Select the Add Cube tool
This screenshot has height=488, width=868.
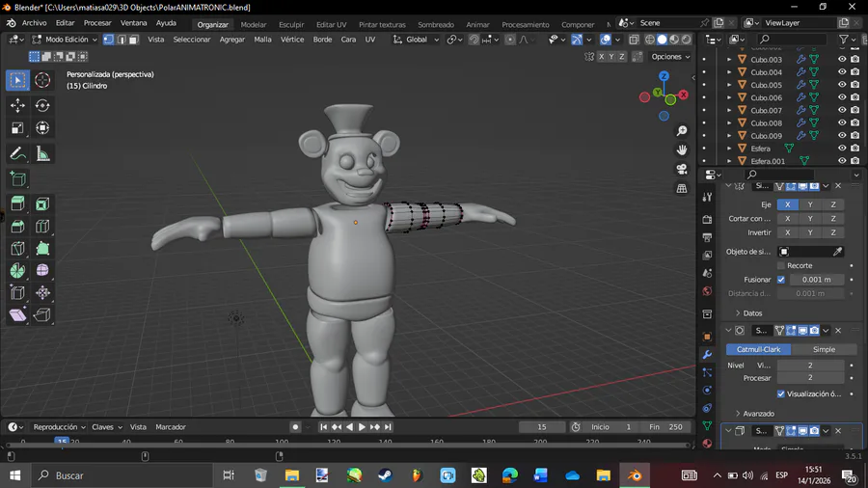17,178
